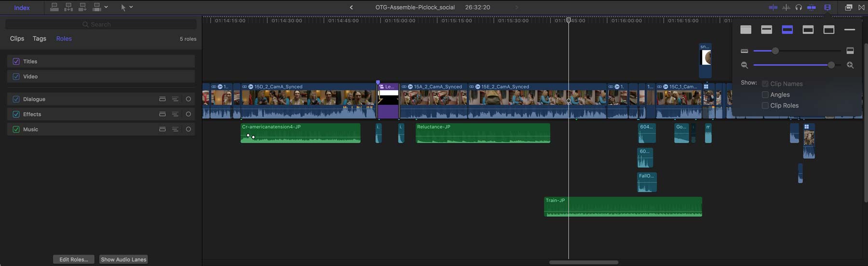Image resolution: width=868 pixels, height=266 pixels.
Task: Open the edit-options dropdown arrow beside Overwrite
Action: pyautogui.click(x=106, y=7)
